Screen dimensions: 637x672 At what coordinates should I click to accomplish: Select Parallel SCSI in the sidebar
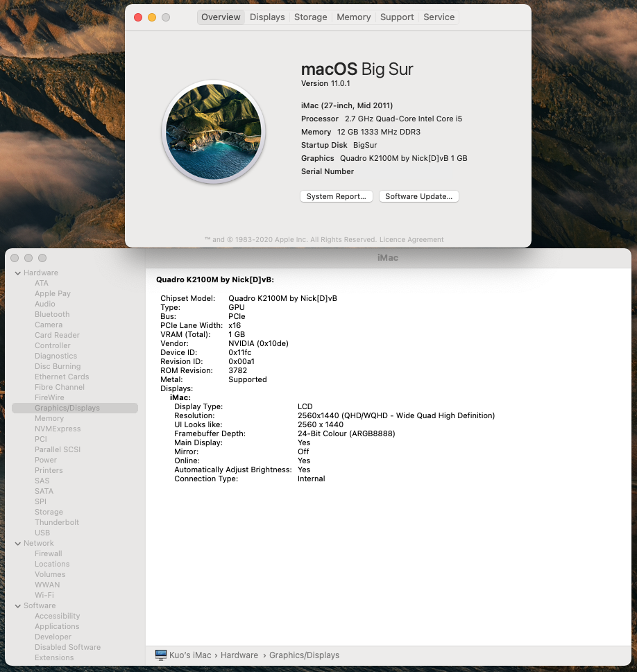coord(58,449)
